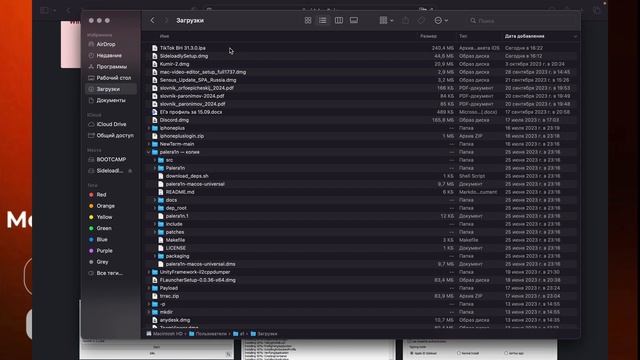The height and width of the screenshot is (360, 640).
Task: Filter by the Red tag
Action: [x=101, y=195]
